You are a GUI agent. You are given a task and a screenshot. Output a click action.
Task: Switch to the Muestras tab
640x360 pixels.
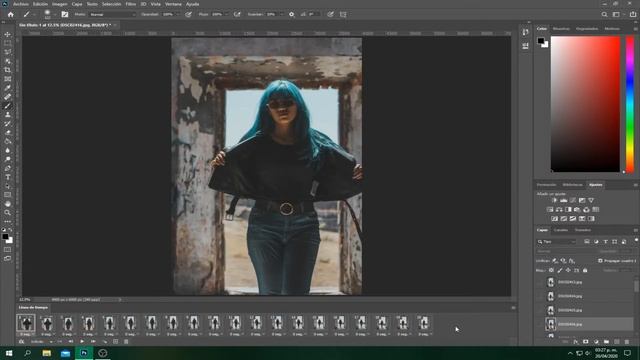(561, 29)
